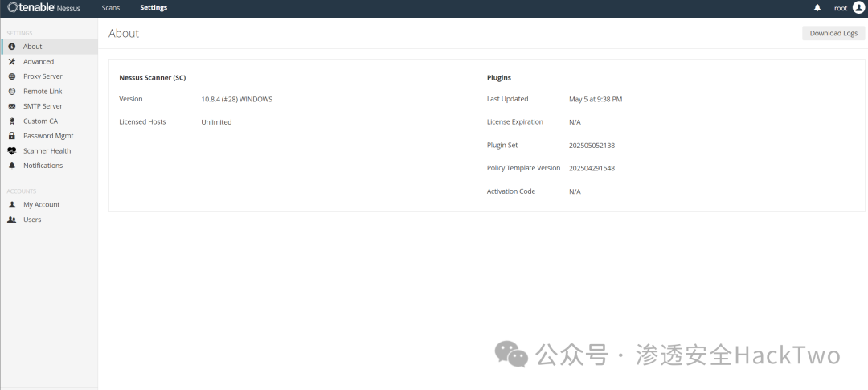The height and width of the screenshot is (390, 868).
Task: Click Plugin Set value 202505052138
Action: (592, 145)
